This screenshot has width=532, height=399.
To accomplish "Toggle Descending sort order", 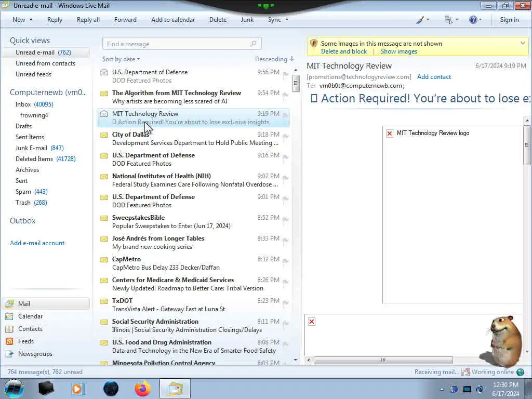I will pos(274,59).
